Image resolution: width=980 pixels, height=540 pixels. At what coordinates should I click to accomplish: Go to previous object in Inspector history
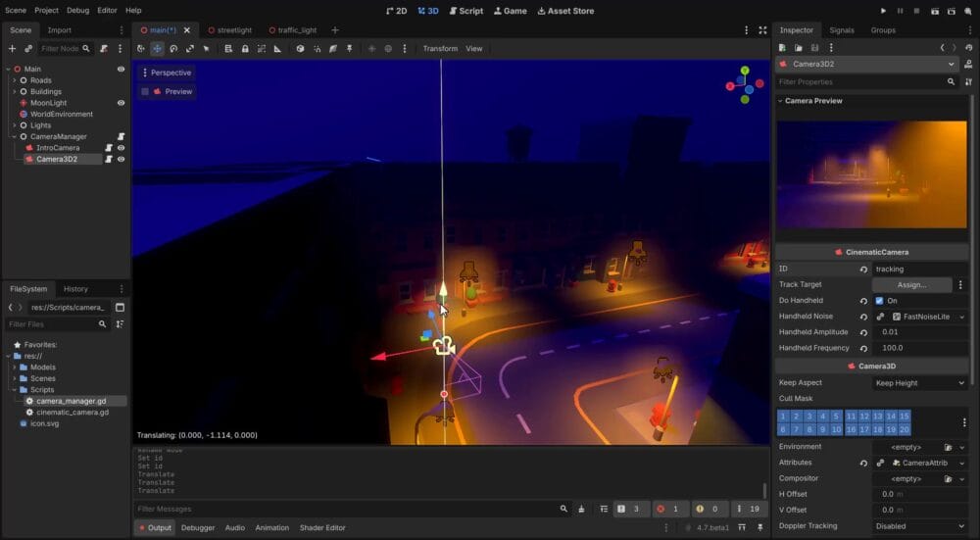942,47
